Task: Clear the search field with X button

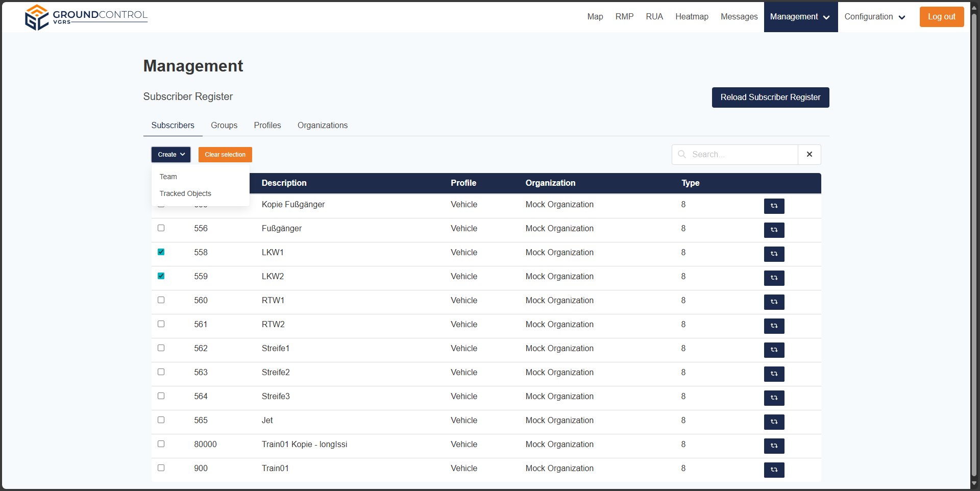Action: point(809,155)
